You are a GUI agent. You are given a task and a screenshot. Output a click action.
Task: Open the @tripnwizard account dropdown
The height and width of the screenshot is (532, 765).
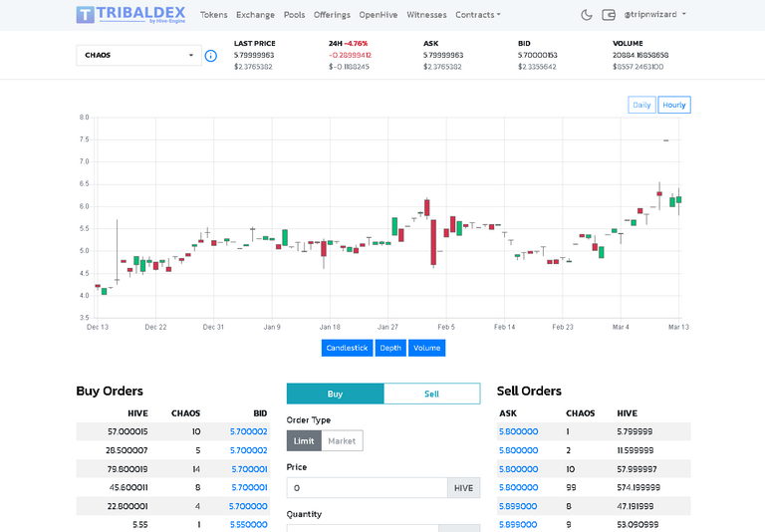coord(654,15)
